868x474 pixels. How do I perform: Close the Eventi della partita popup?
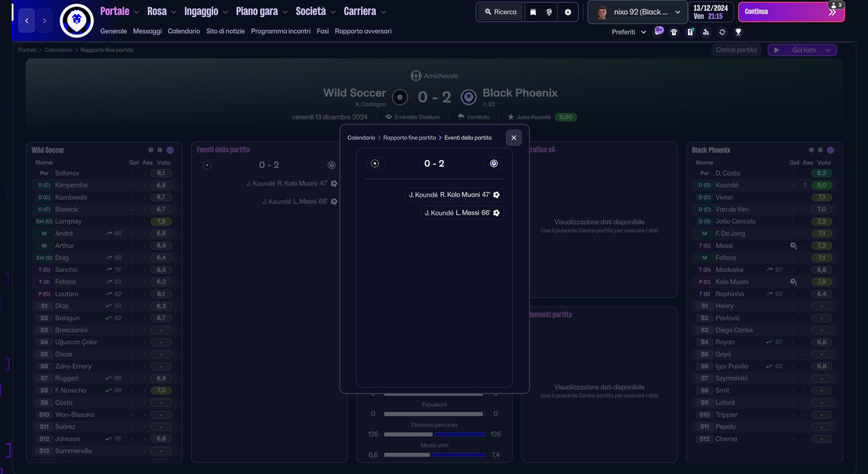point(514,138)
